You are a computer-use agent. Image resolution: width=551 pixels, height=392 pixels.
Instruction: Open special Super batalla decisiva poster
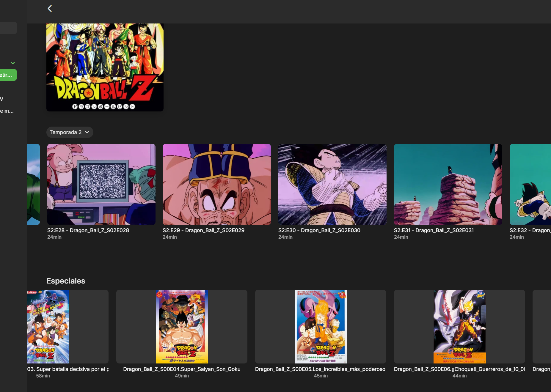point(68,327)
